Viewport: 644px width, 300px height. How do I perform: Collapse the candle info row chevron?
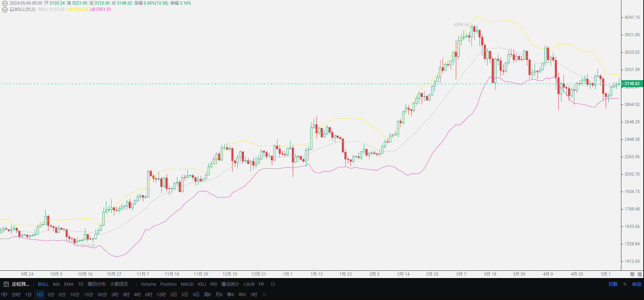(x=5, y=3)
